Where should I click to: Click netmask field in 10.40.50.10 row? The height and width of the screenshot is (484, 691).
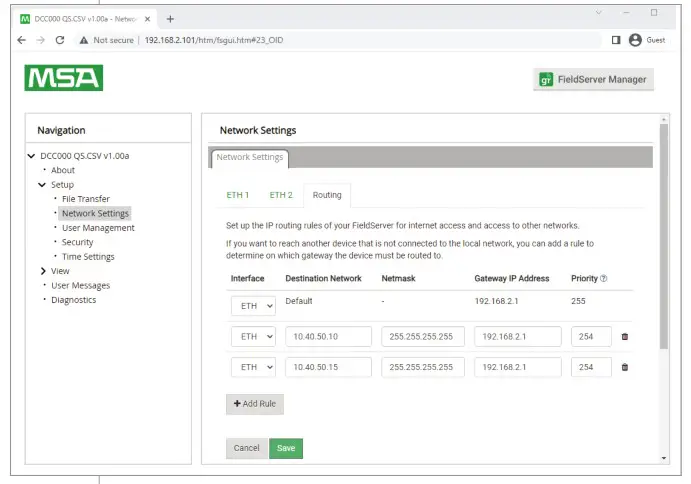click(423, 337)
